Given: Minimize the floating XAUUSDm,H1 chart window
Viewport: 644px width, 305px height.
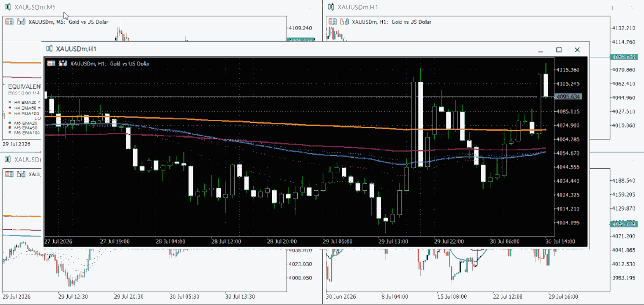Looking at the screenshot, I should (x=541, y=50).
